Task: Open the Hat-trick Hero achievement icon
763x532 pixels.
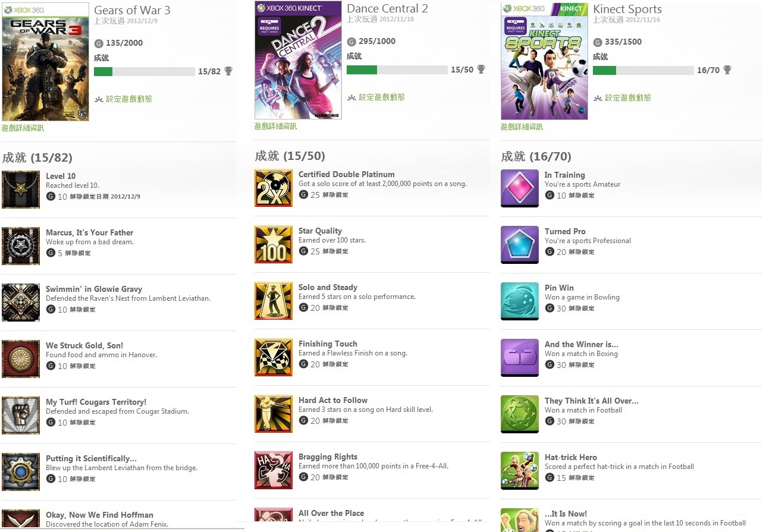Action: 520,471
